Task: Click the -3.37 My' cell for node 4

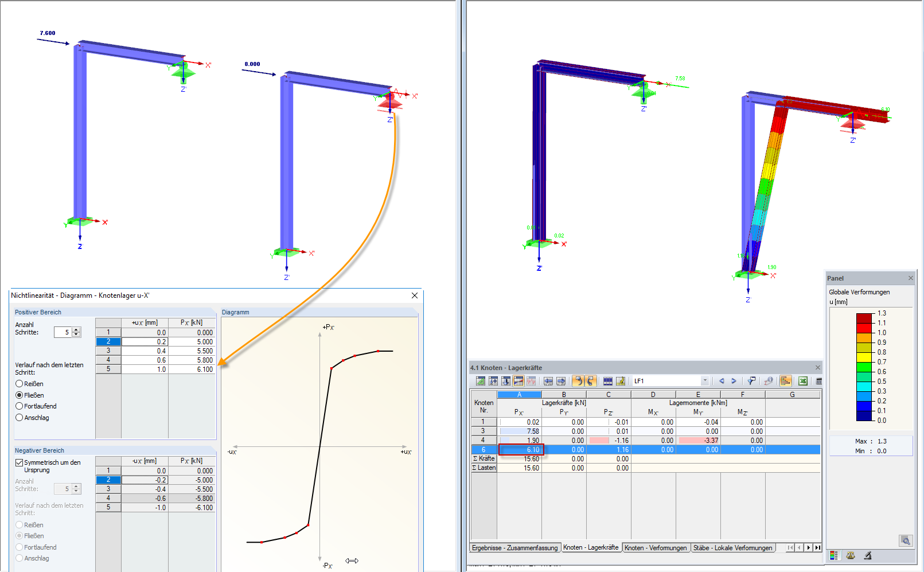Action: (x=699, y=441)
